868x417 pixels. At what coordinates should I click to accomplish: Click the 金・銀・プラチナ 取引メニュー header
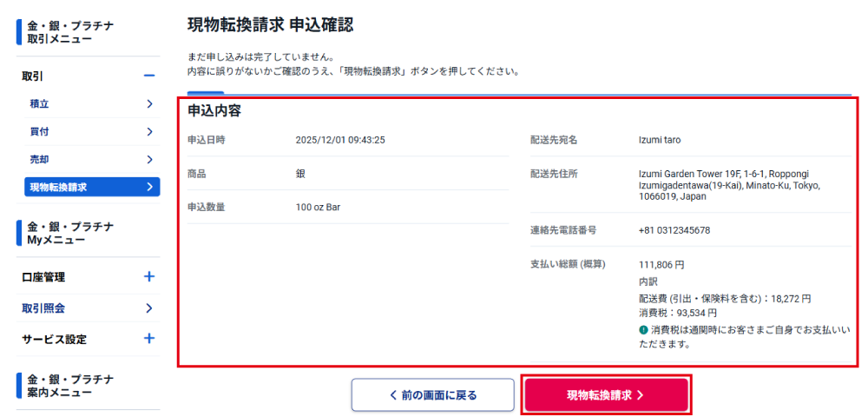(x=70, y=32)
